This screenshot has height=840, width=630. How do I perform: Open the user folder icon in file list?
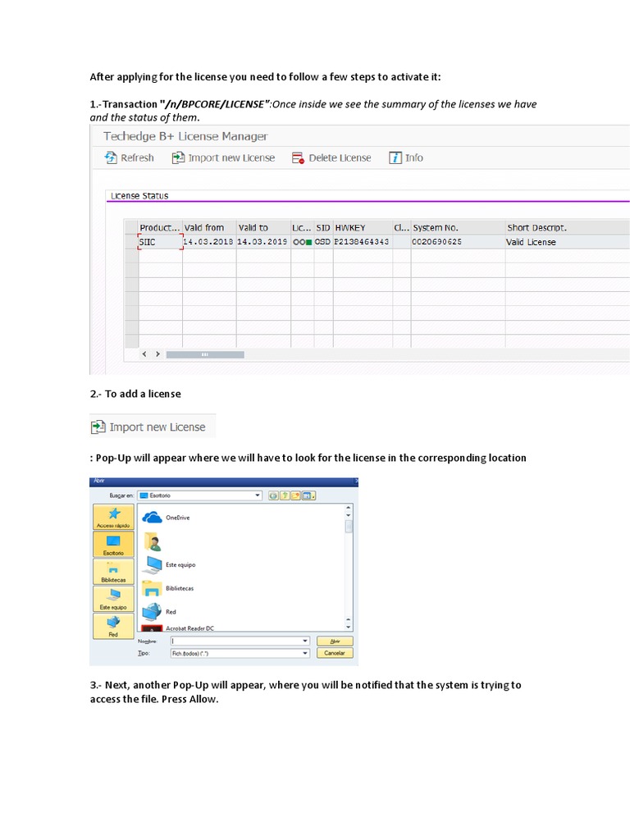pyautogui.click(x=153, y=541)
